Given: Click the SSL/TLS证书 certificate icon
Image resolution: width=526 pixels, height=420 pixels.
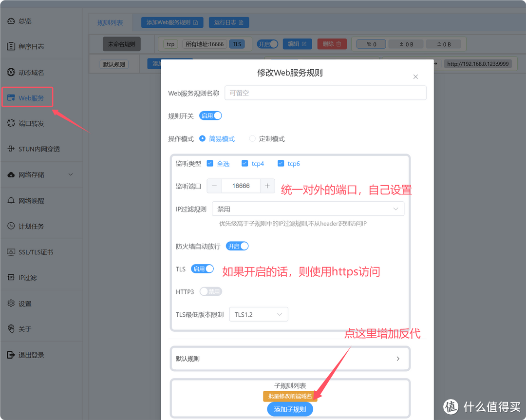Looking at the screenshot, I should point(11,252).
